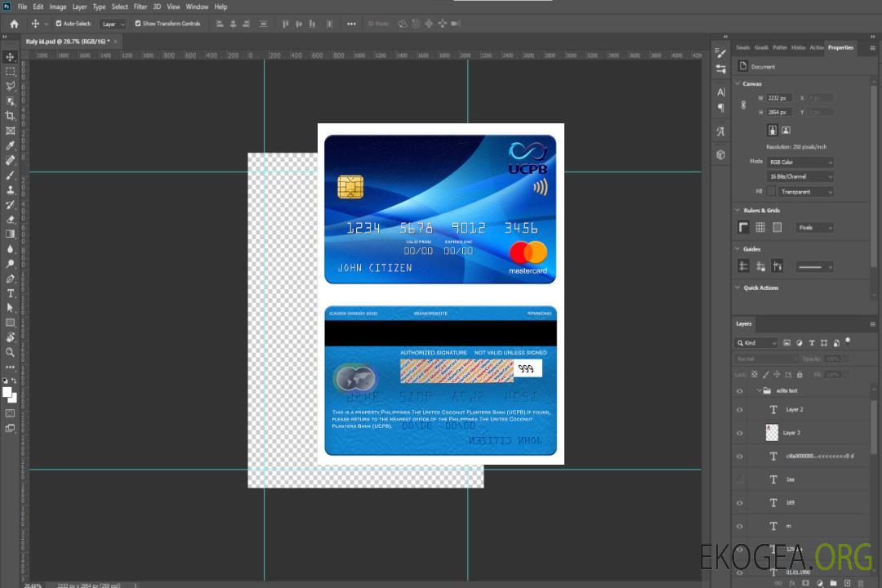Select the Brush tool

pyautogui.click(x=10, y=175)
